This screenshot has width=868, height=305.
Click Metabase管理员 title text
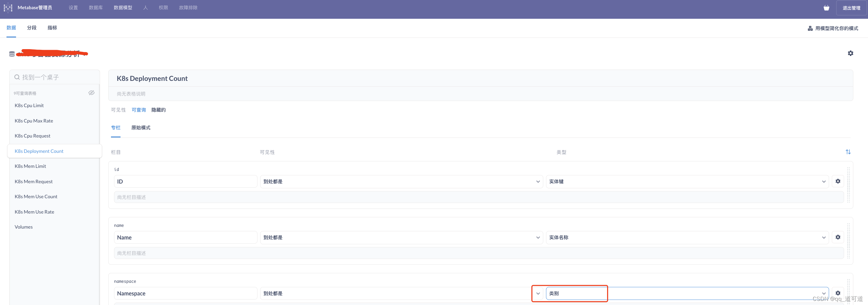(35, 8)
